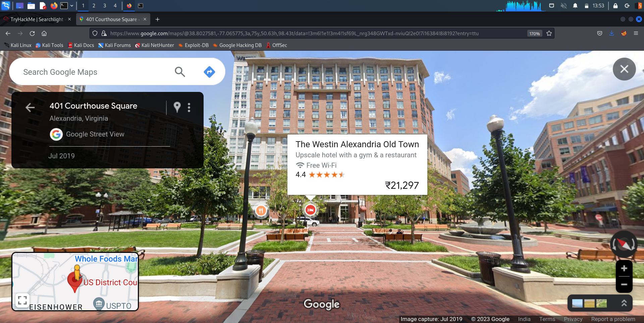
Task: Click the Google Maps search magnifier icon
Action: 180,72
